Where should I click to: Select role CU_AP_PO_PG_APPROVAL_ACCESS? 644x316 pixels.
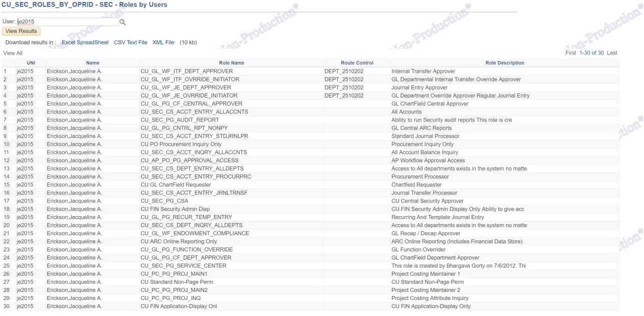point(189,160)
